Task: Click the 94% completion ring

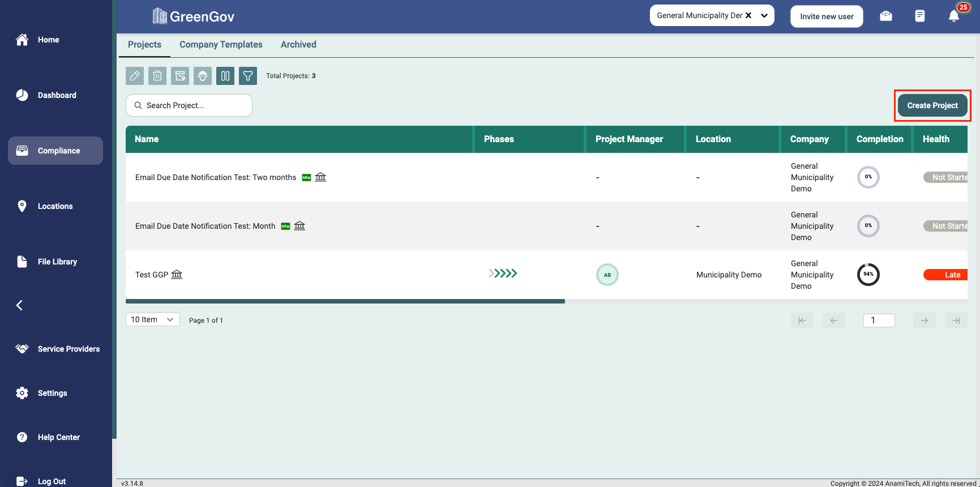Action: pos(868,275)
